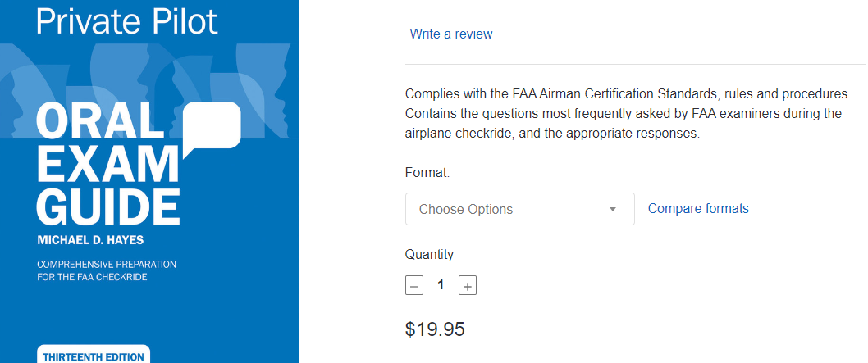Decrease quantity with the minus button
Image resolution: width=868 pixels, height=363 pixels.
[x=414, y=286]
